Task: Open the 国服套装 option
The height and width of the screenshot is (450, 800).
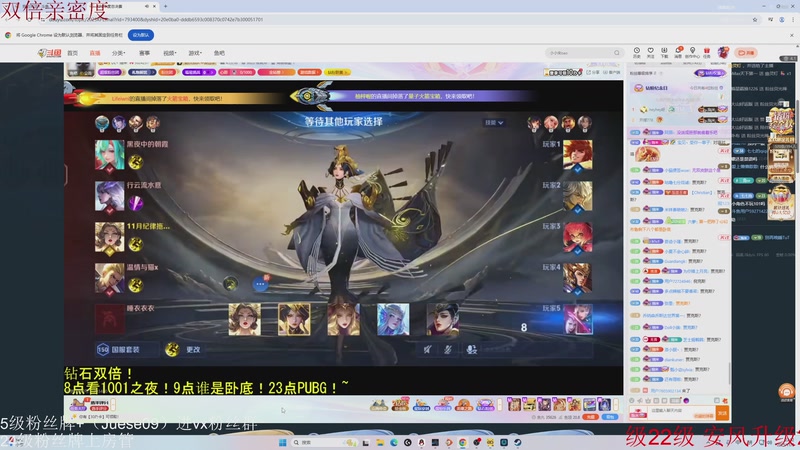Action: click(125, 349)
